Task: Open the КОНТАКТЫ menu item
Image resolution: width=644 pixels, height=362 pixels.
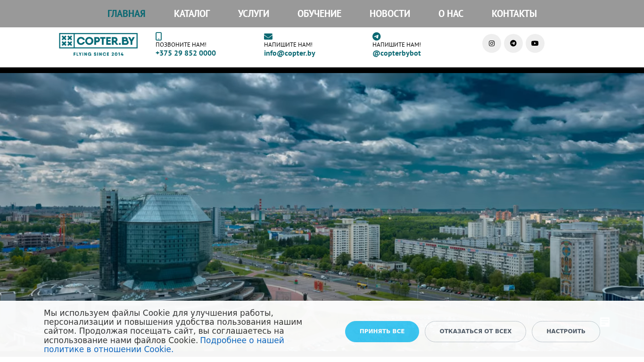Action: [514, 14]
